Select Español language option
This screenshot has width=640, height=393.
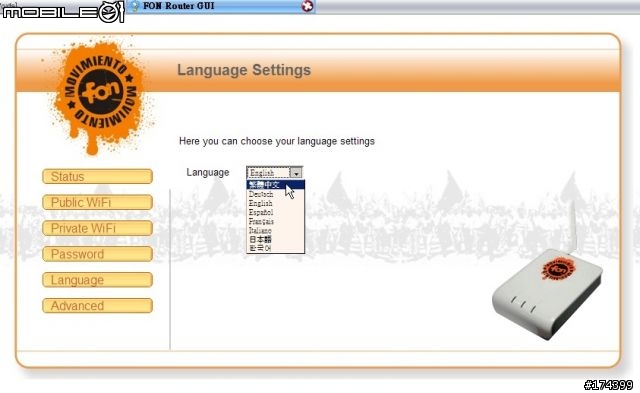[276, 212]
